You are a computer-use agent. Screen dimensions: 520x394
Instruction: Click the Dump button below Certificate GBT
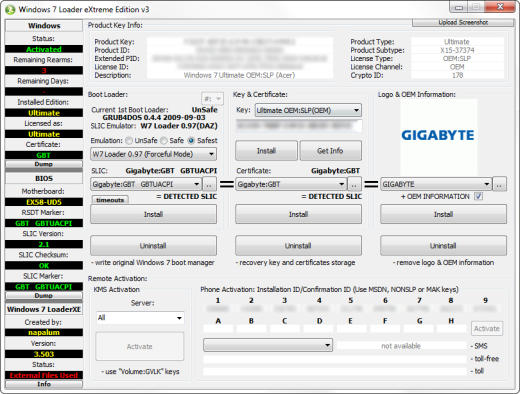tap(44, 164)
